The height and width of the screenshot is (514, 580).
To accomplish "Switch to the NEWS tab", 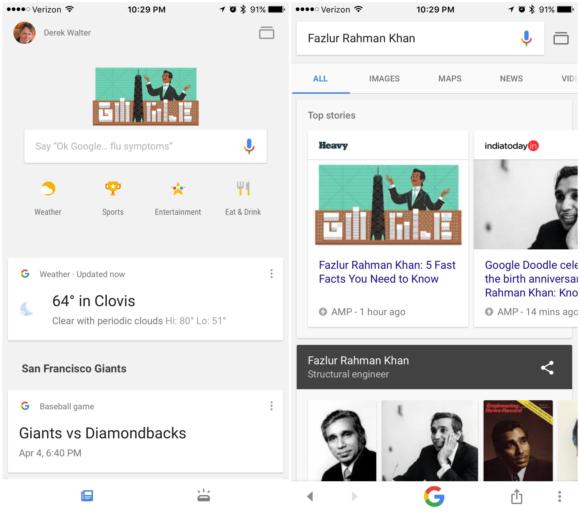I will click(x=511, y=79).
